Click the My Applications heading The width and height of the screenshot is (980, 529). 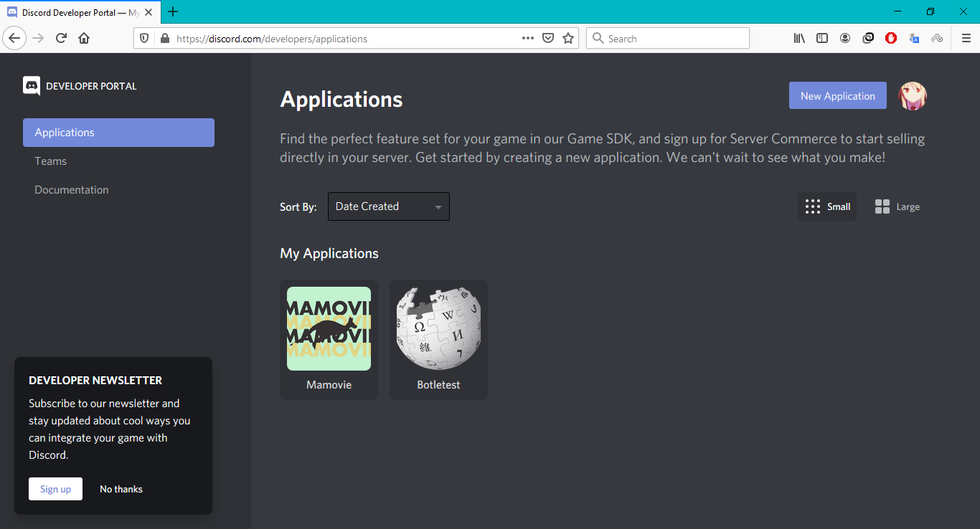pos(329,254)
